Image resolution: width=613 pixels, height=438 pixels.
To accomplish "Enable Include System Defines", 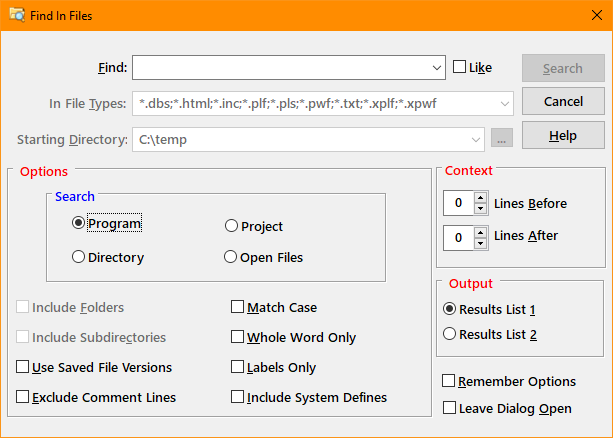I will [x=238, y=397].
